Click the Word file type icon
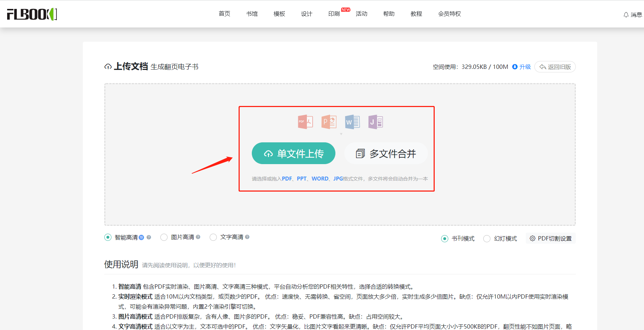 (353, 122)
